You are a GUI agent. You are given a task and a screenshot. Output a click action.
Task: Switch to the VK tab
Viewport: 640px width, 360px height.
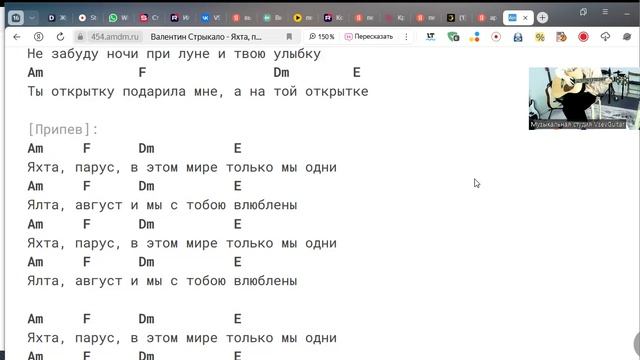(x=211, y=18)
